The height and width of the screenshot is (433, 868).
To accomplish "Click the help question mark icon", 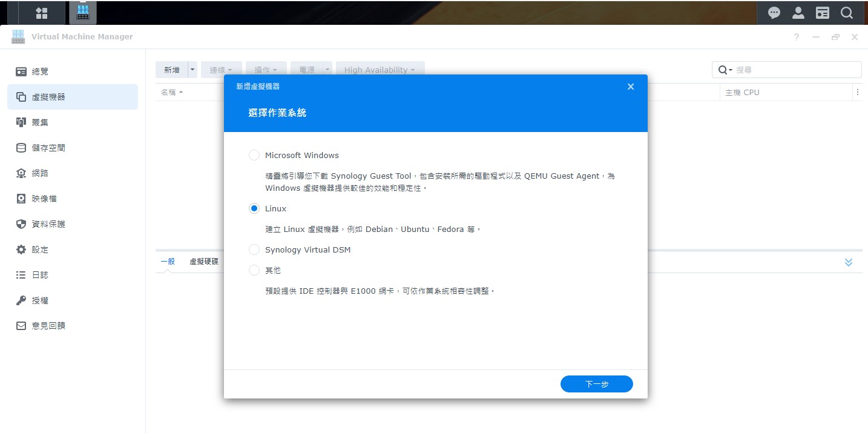I will pyautogui.click(x=797, y=37).
